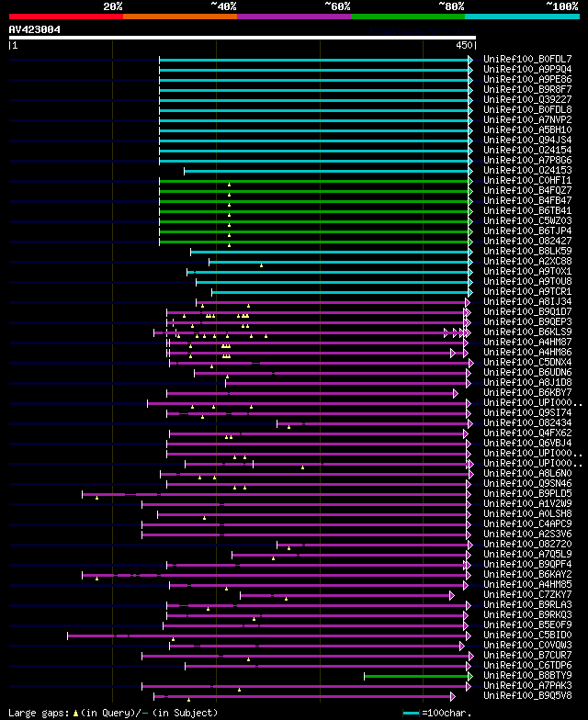Click the UniRef100_A9TCR1 label

[x=527, y=292]
